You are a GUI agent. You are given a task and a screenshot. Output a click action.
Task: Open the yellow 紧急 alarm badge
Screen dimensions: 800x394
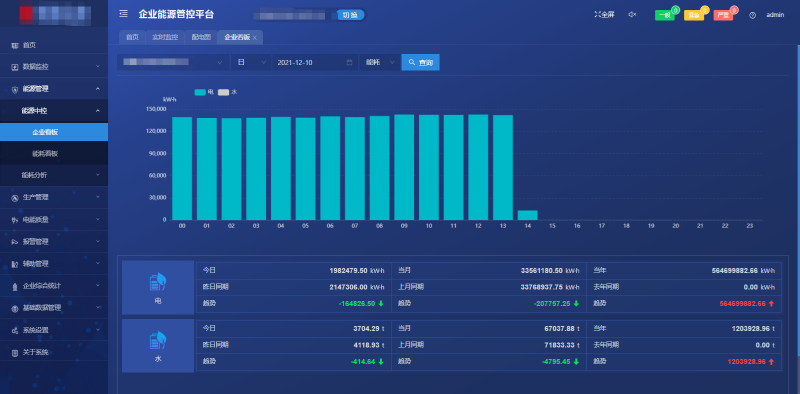694,15
